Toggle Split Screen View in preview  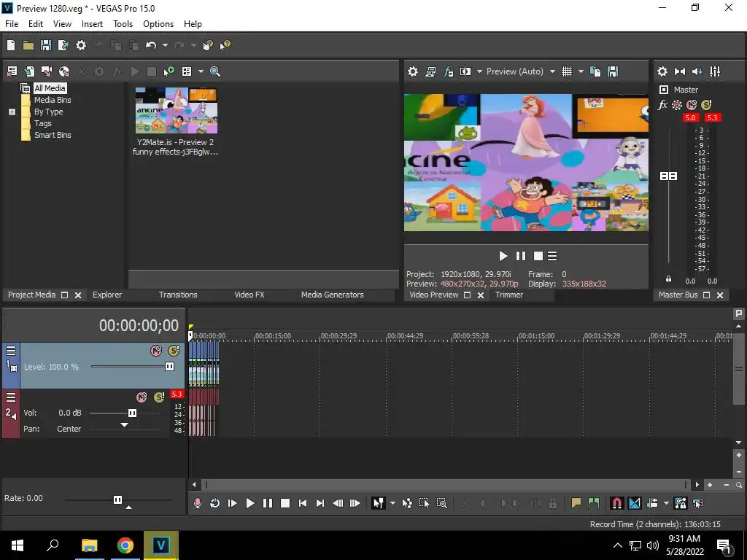tap(465, 71)
